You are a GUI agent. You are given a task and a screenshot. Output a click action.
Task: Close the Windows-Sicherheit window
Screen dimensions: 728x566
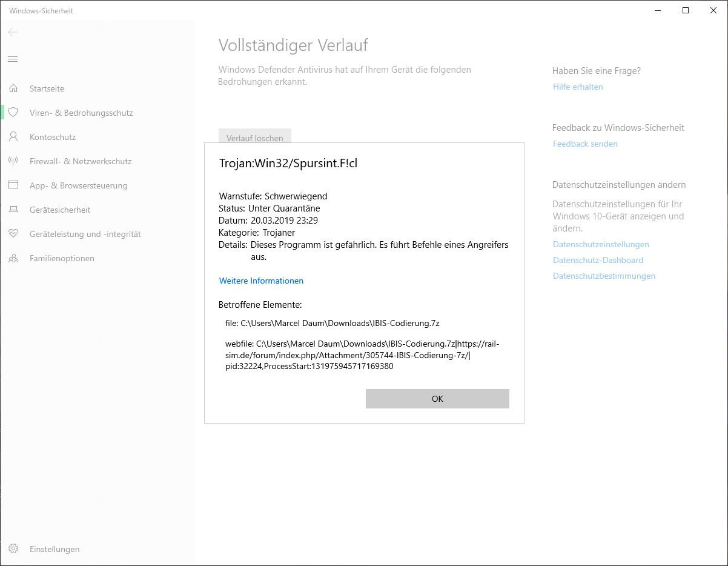[x=713, y=10]
